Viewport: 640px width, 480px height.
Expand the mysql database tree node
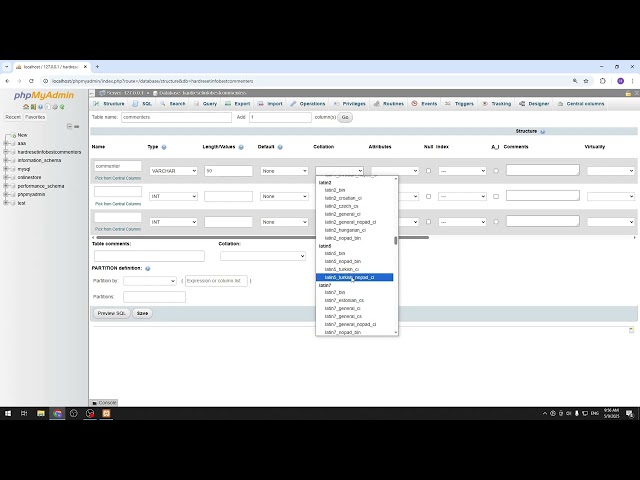7,169
